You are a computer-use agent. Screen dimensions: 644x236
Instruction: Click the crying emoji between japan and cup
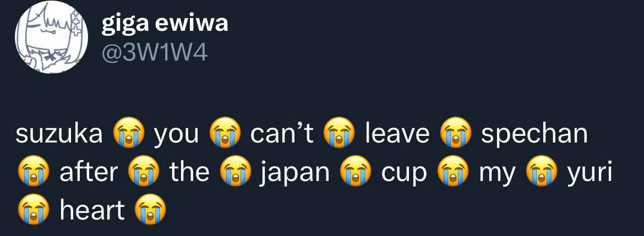(355, 172)
